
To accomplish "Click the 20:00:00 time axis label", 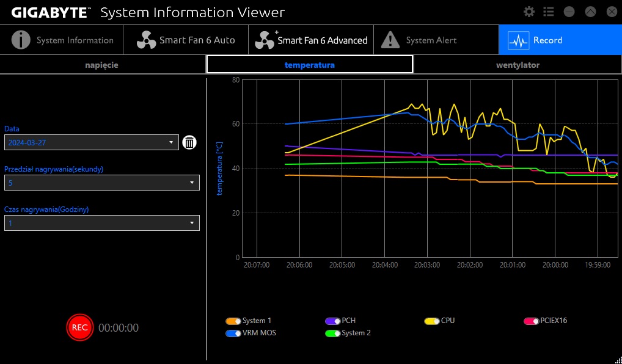I will pos(555,265).
